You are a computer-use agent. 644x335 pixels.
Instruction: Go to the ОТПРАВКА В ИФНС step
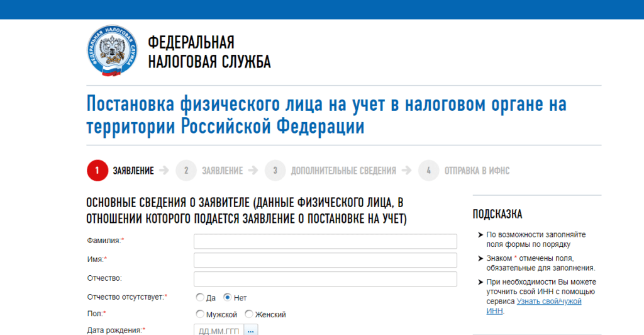click(x=477, y=171)
